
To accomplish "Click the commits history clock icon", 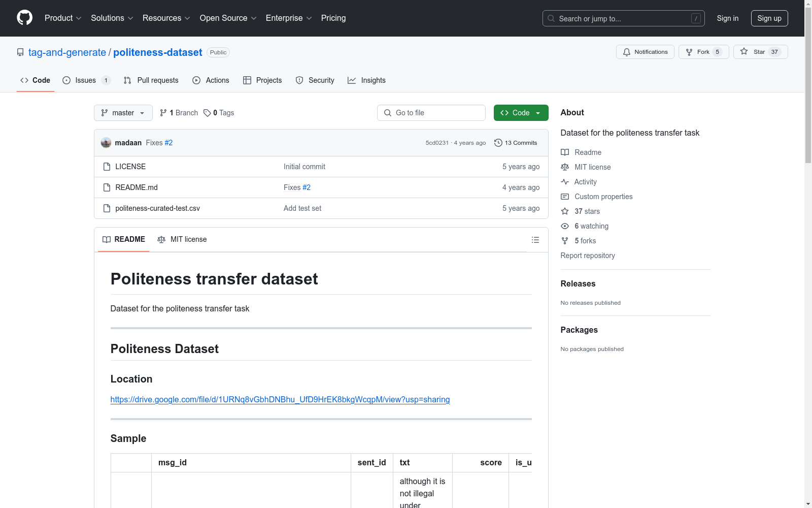I will (498, 143).
